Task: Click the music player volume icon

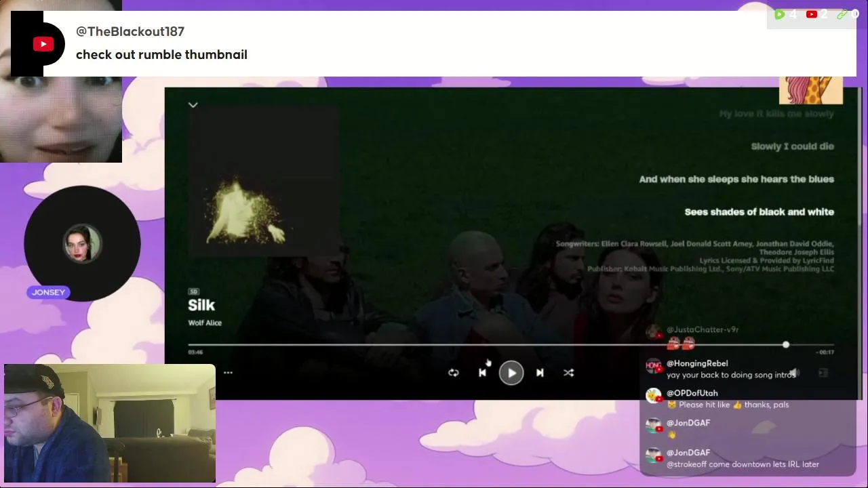Action: pos(794,373)
